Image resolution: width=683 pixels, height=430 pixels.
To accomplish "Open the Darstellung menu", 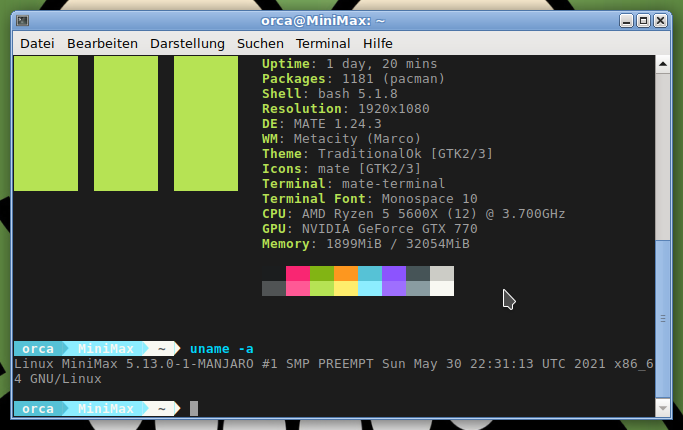I will 187,44.
